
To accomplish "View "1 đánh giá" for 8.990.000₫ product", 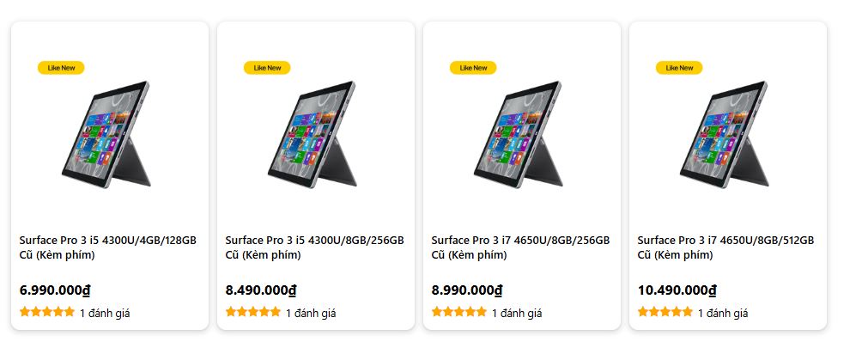I will pos(517,314).
